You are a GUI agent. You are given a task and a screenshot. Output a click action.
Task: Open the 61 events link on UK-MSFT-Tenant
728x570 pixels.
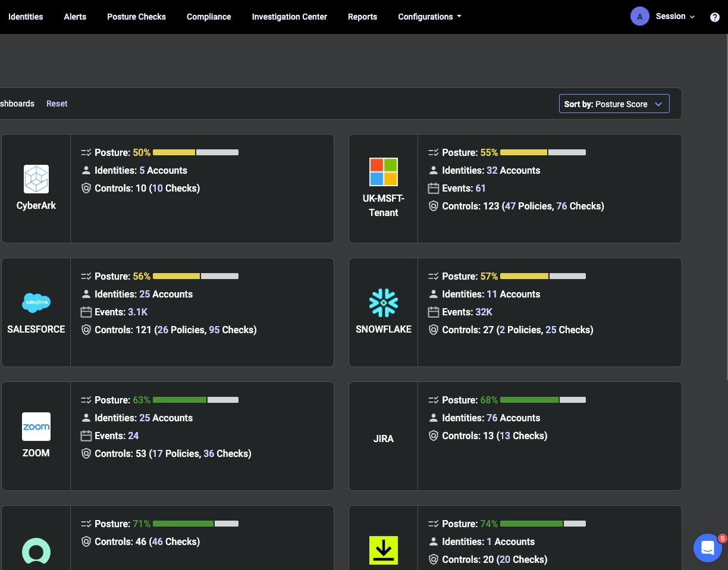(481, 188)
